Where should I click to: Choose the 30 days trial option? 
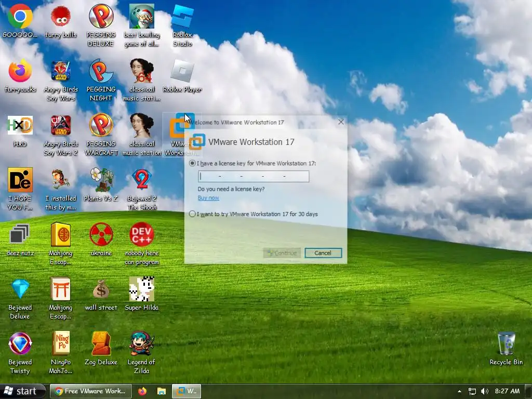192,214
